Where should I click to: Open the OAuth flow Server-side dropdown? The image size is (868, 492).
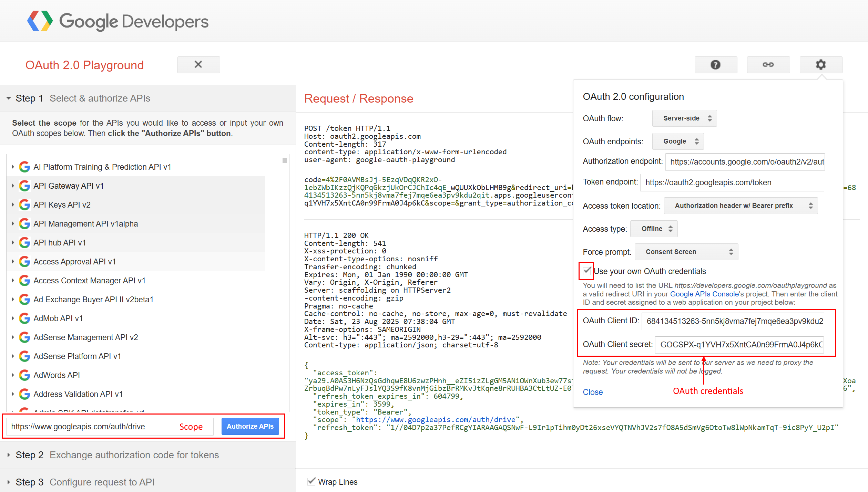pyautogui.click(x=684, y=118)
